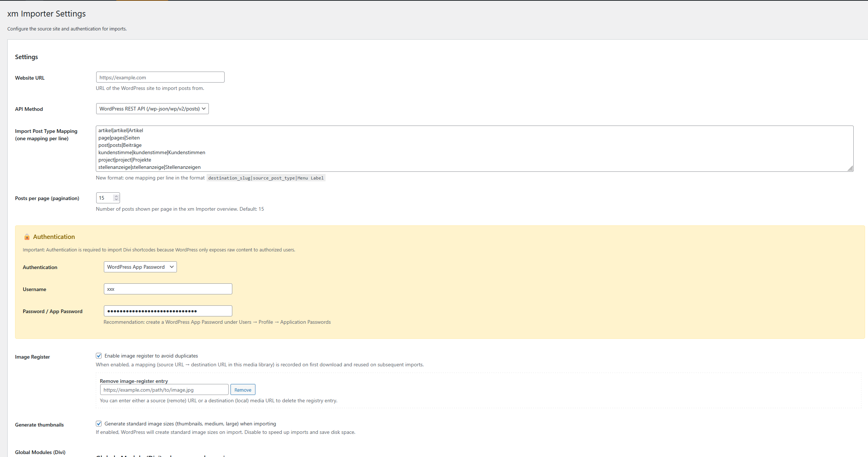Click inside the Username field
This screenshot has width=868, height=457.
tap(168, 289)
